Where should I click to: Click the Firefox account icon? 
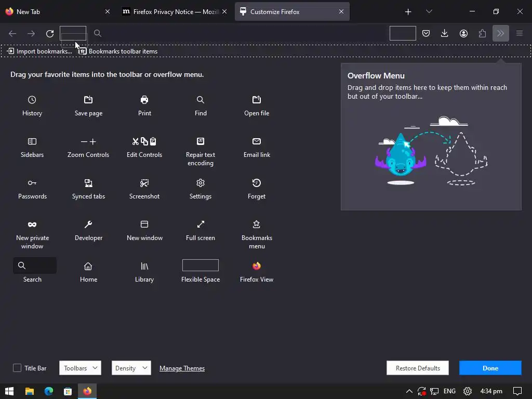tap(463, 33)
